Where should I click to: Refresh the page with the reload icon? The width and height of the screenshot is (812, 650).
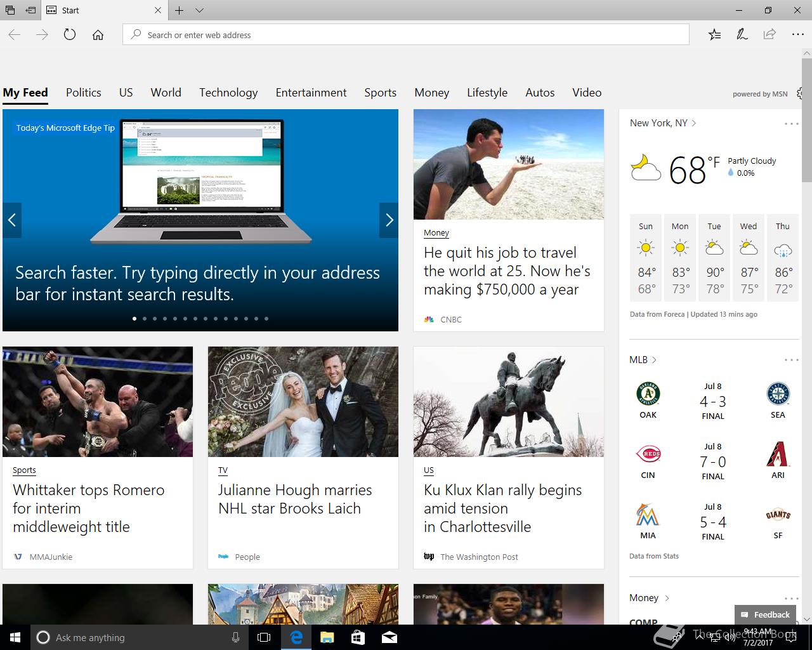[70, 35]
